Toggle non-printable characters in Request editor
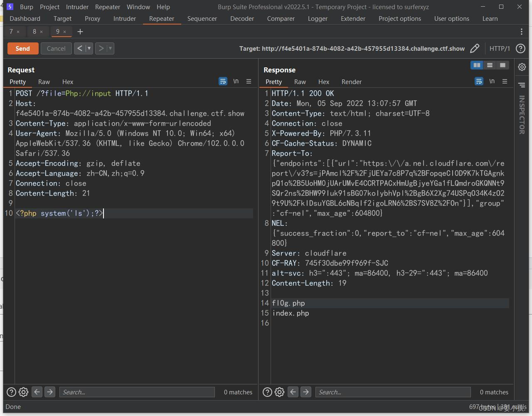532x416 pixels. pyautogui.click(x=236, y=82)
